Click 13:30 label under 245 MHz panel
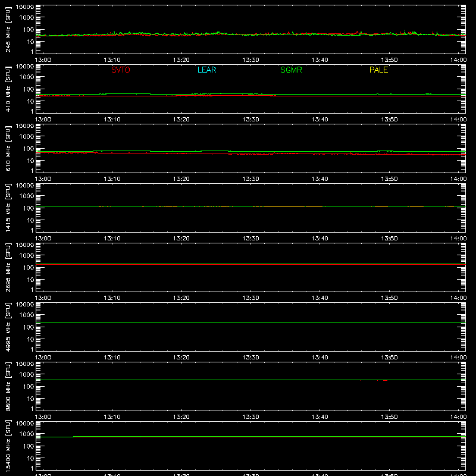476x476 pixels. click(x=250, y=60)
